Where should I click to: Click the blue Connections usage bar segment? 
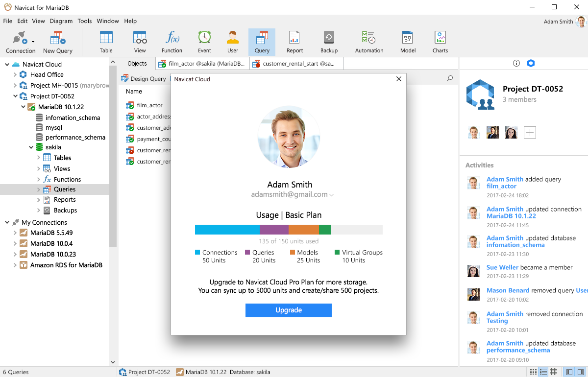tap(227, 230)
